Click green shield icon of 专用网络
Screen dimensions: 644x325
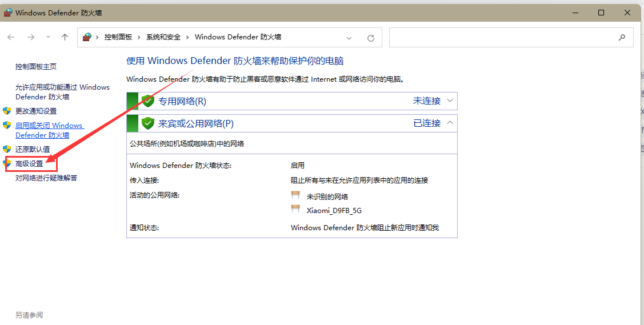(x=148, y=101)
